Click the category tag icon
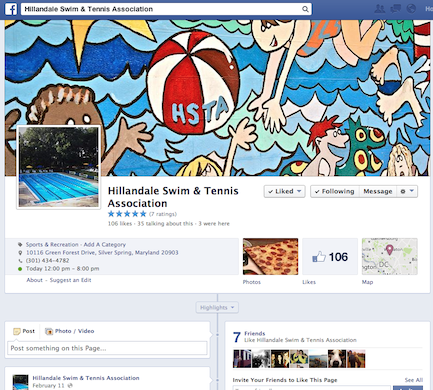This screenshot has width=433, height=390. (x=20, y=245)
